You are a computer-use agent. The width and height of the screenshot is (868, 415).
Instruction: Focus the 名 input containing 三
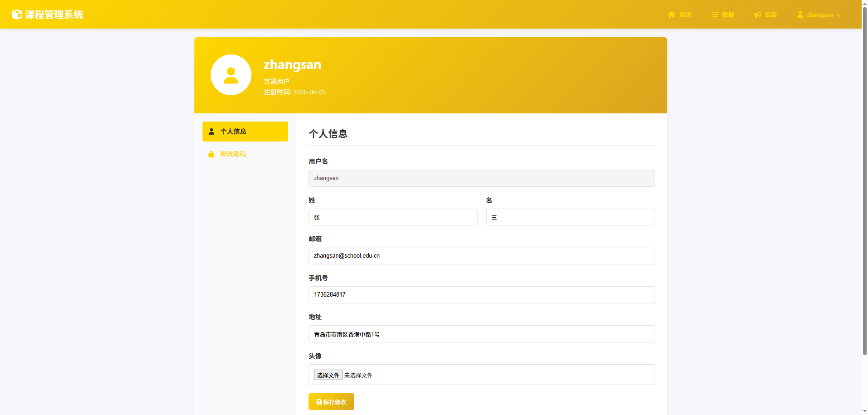(x=570, y=217)
